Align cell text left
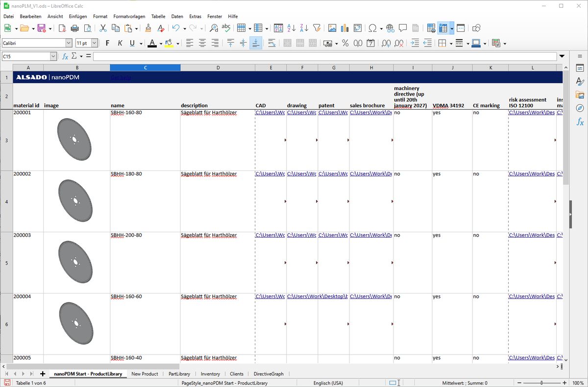588x387 pixels. (x=190, y=43)
